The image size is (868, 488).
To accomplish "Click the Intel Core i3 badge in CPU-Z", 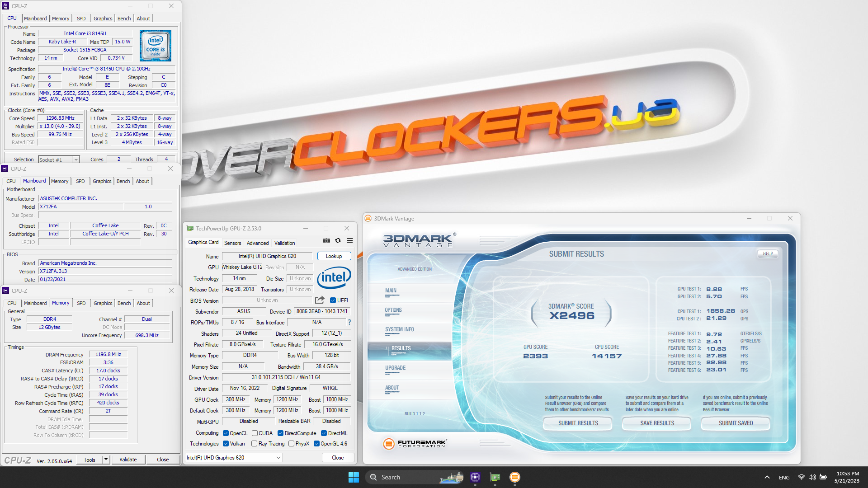I will click(x=156, y=46).
